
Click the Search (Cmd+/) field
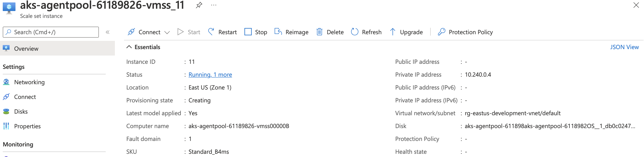pyautogui.click(x=51, y=32)
